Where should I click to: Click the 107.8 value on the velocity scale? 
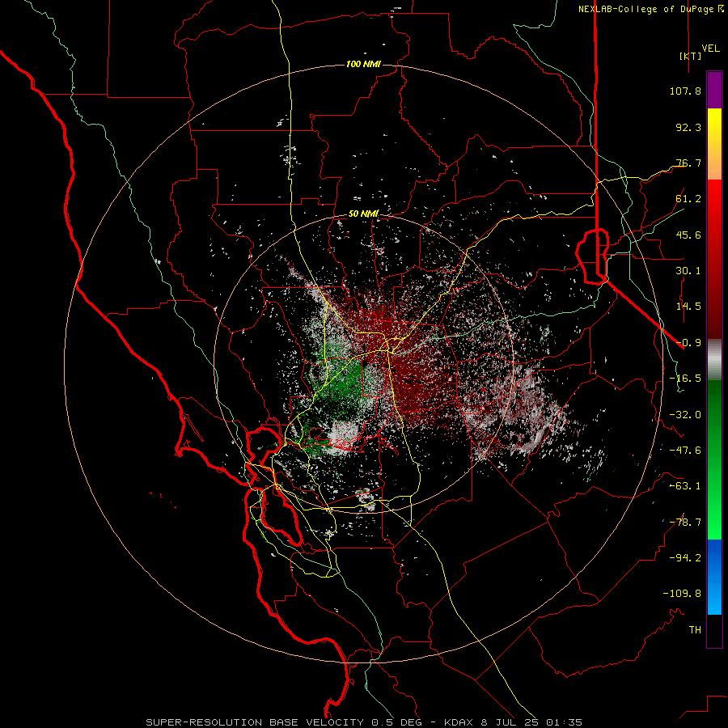pyautogui.click(x=685, y=91)
